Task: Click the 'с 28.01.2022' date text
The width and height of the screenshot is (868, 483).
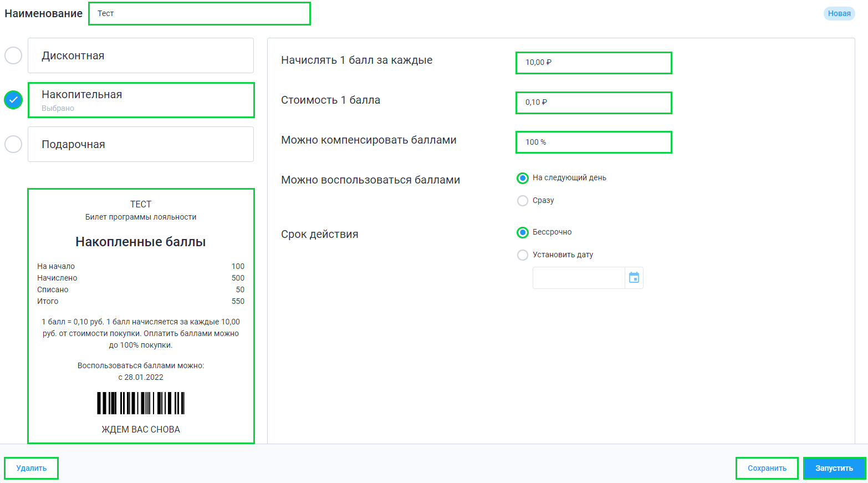Action: [x=141, y=377]
